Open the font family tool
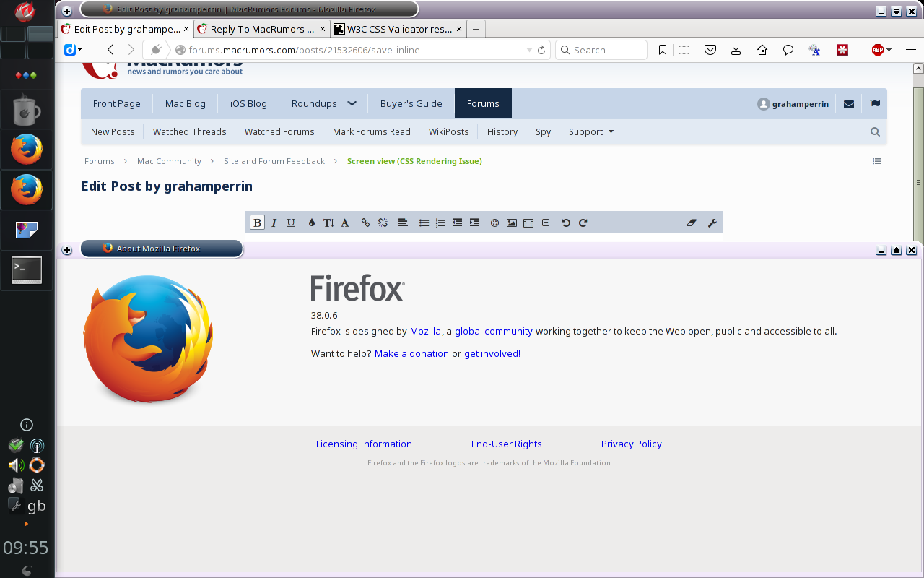Screen dimensions: 924x578 coord(345,223)
